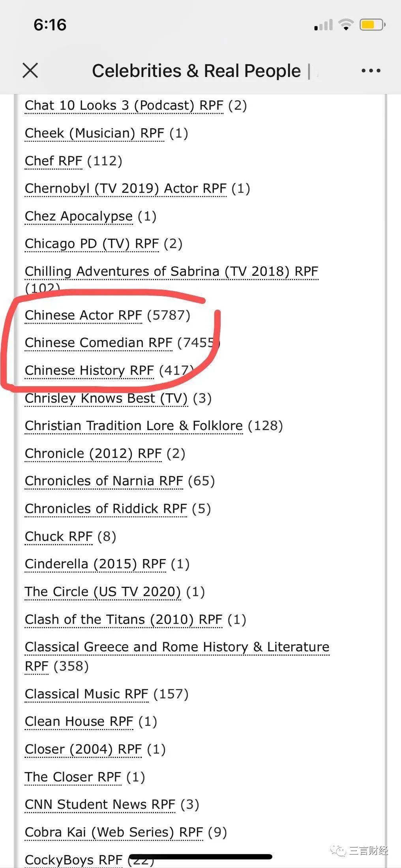Open Chinese Comedian RPF link
The image size is (401, 868).
(99, 343)
